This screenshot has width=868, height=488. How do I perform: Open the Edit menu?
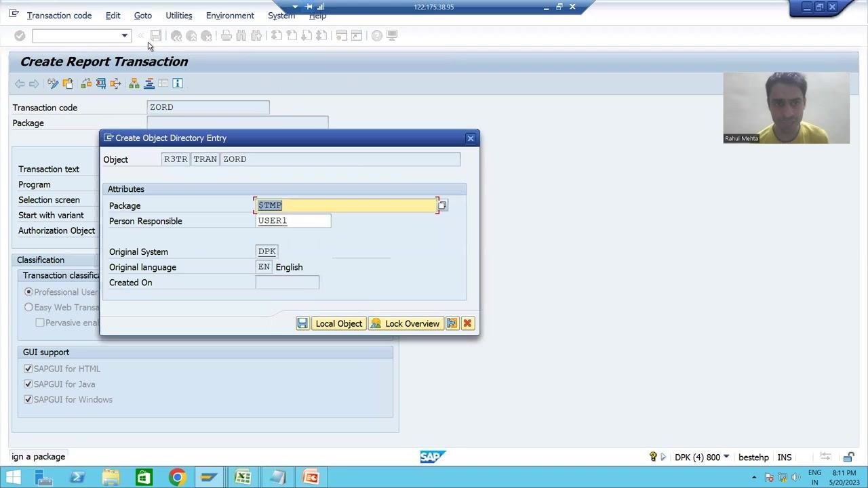pyautogui.click(x=113, y=16)
